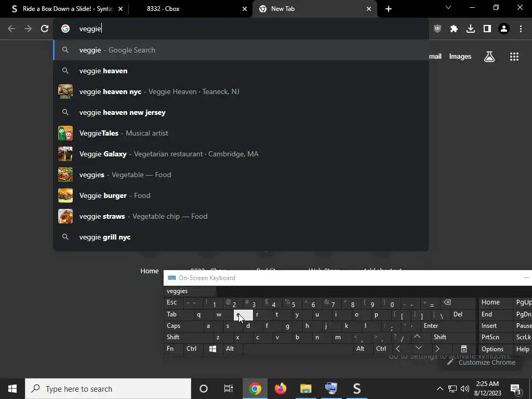
Task: Toggle Fn key on On-Screen Keyboard
Action: 174,349
